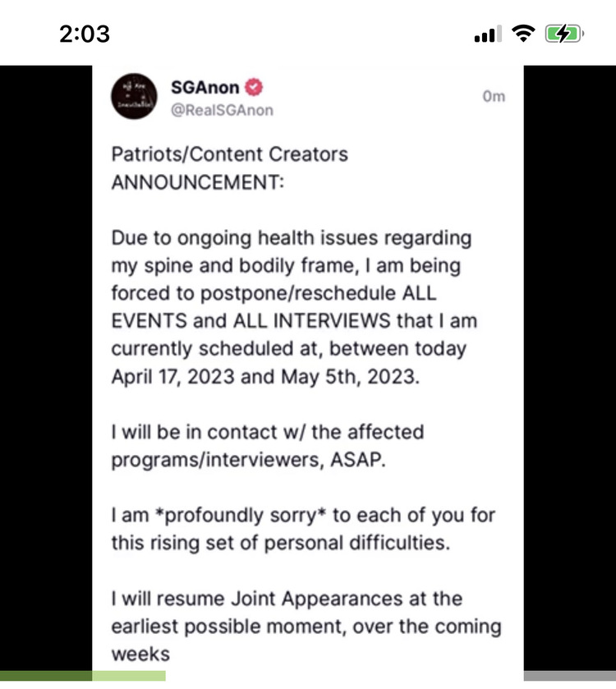This screenshot has width=616, height=689.
Task: Open the @RealSGAnon handle link
Action: 222,110
